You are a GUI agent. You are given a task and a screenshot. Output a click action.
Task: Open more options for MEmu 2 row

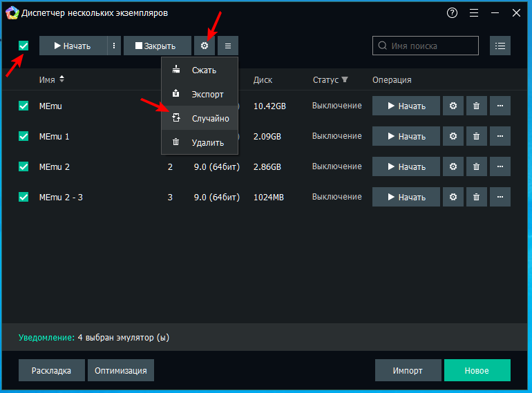click(500, 166)
